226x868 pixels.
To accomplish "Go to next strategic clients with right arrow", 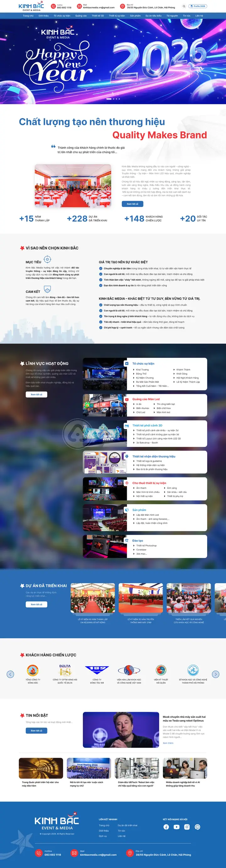I will [x=216, y=674].
